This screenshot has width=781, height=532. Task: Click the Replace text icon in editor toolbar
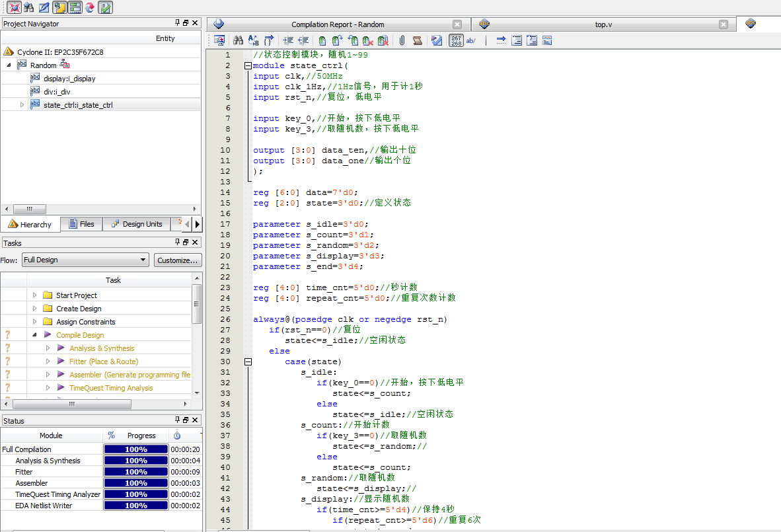tap(253, 40)
